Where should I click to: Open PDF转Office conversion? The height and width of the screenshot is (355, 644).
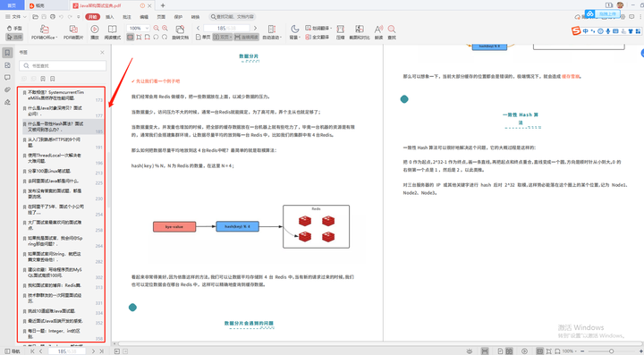[x=44, y=32]
